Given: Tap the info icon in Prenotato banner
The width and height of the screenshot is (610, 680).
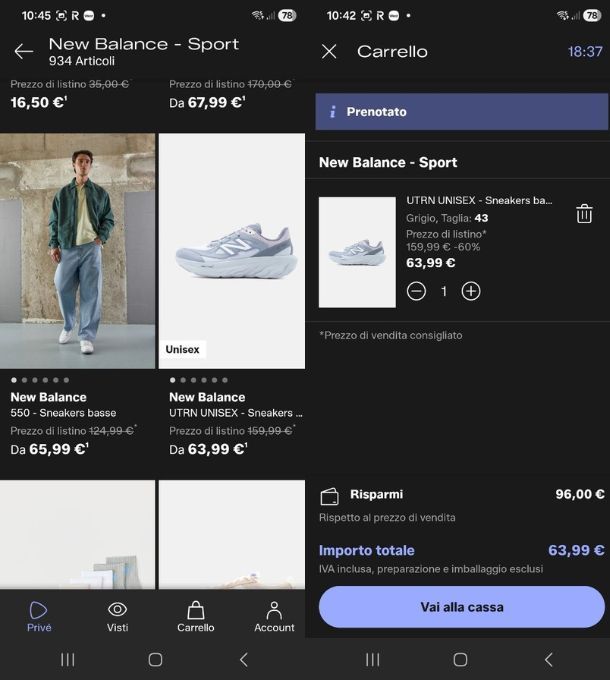Looking at the screenshot, I should coord(333,112).
